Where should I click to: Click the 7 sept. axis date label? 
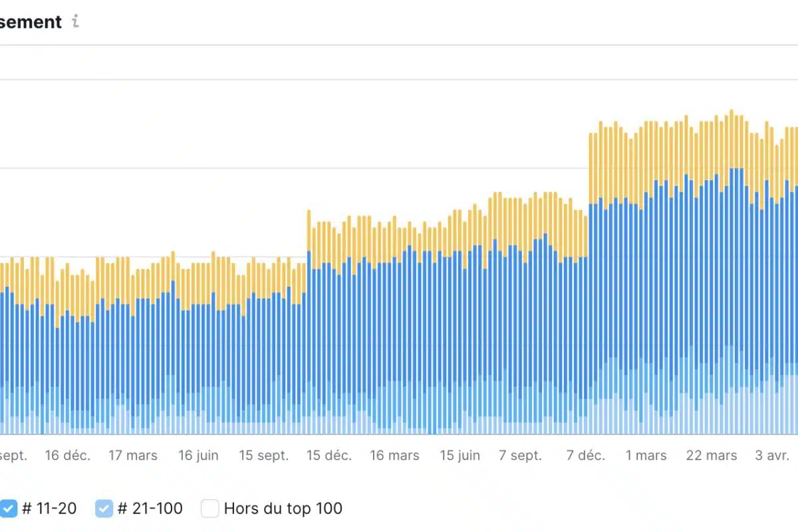[520, 456]
